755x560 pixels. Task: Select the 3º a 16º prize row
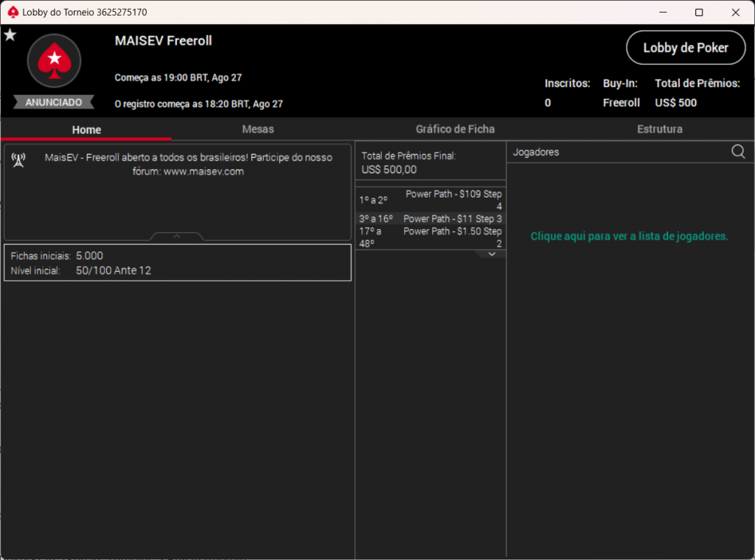[x=431, y=219]
